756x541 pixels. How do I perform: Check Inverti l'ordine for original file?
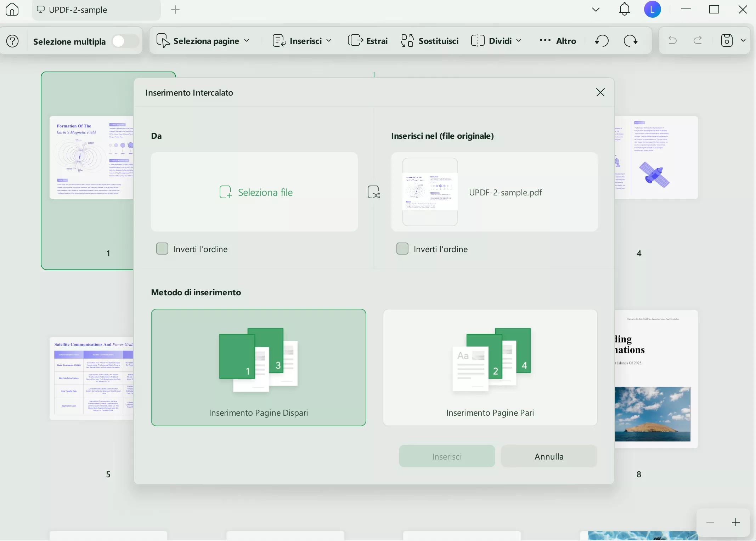point(402,249)
